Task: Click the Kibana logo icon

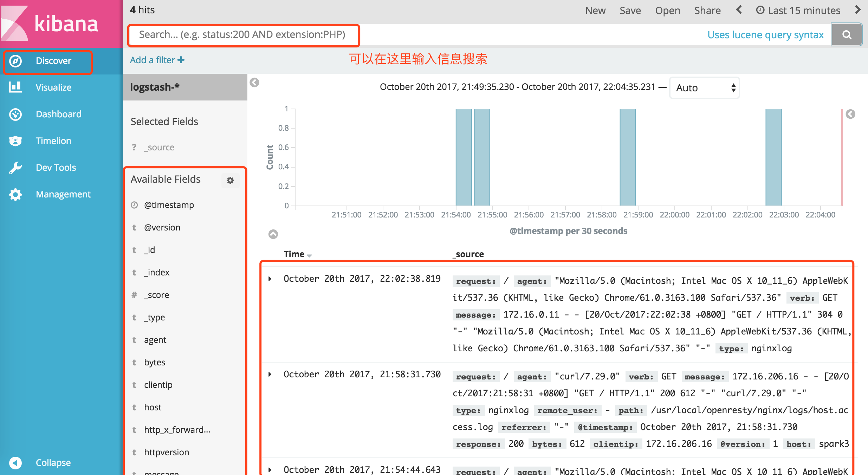Action: (x=15, y=24)
